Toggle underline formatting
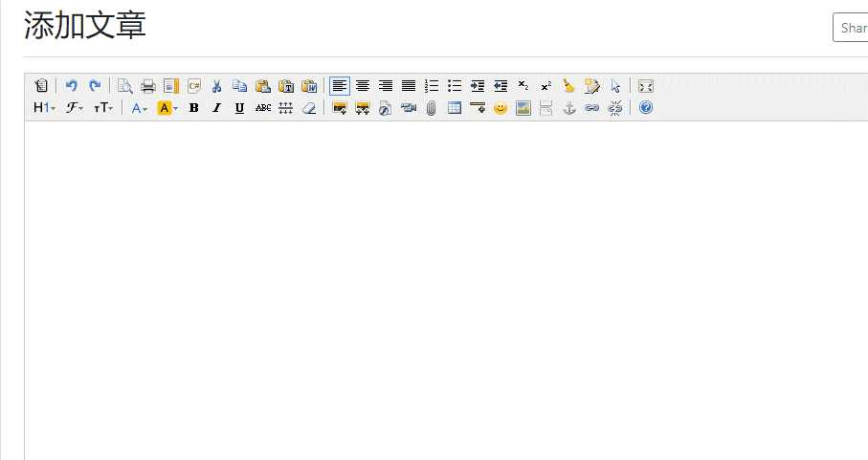 click(239, 108)
